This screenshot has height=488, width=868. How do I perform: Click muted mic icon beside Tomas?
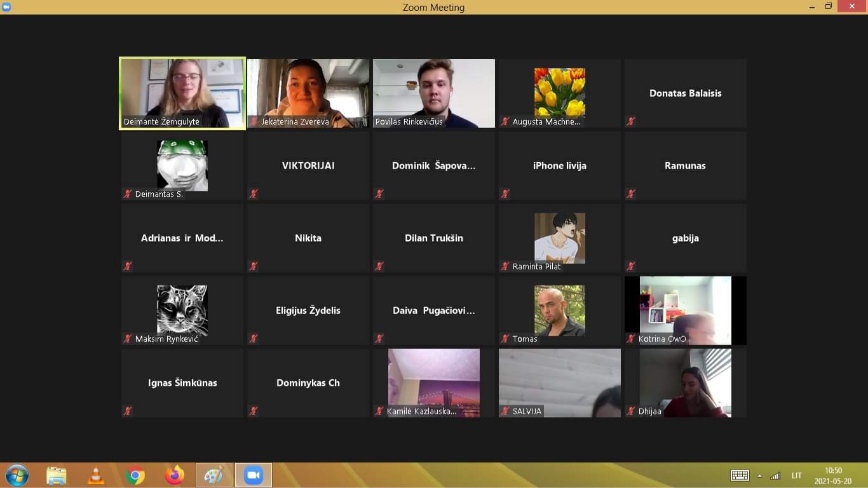point(505,339)
